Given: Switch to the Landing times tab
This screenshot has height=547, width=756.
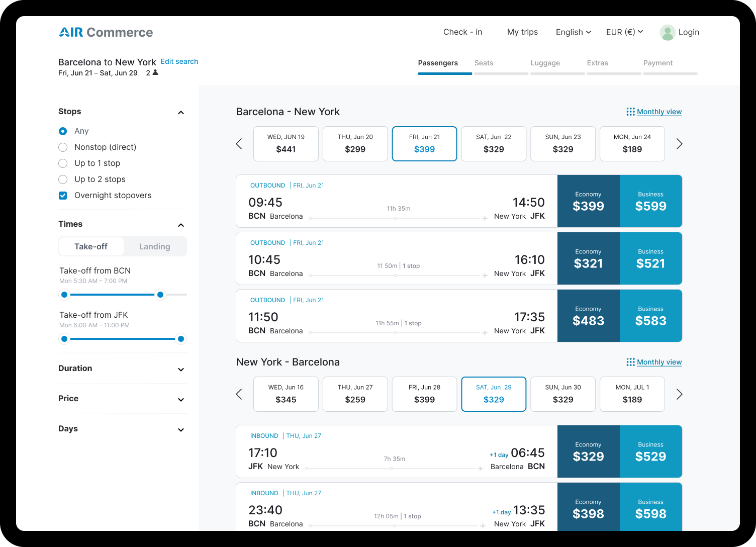Looking at the screenshot, I should point(154,246).
